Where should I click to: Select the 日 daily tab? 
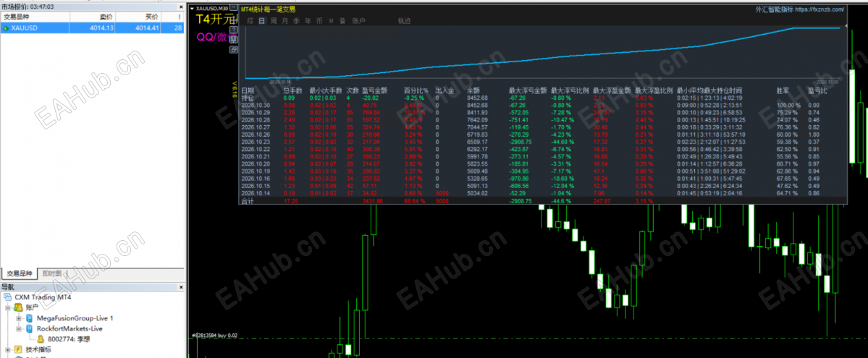(262, 21)
